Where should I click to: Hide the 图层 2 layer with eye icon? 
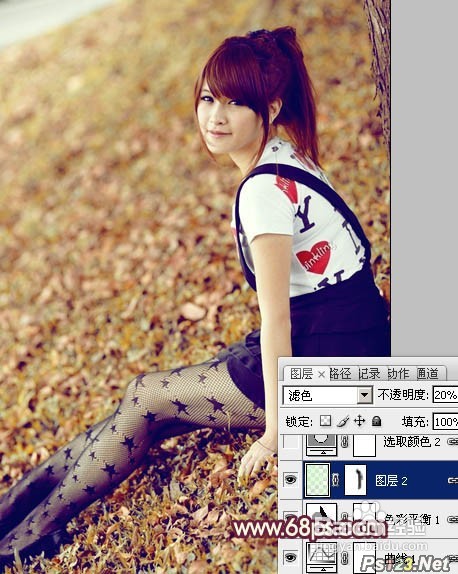291,480
